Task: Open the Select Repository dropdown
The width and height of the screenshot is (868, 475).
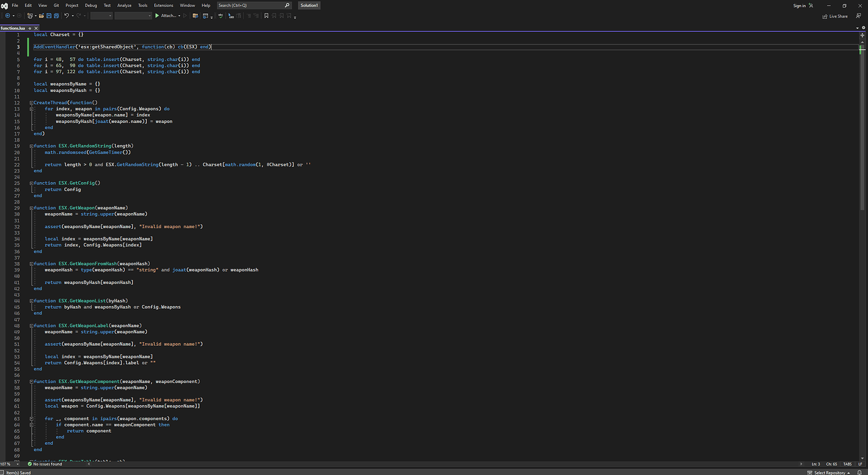Action: (829, 472)
